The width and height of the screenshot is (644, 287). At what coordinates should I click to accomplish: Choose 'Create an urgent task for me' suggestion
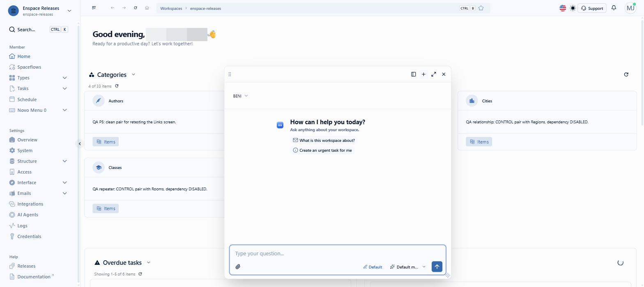tap(322, 150)
